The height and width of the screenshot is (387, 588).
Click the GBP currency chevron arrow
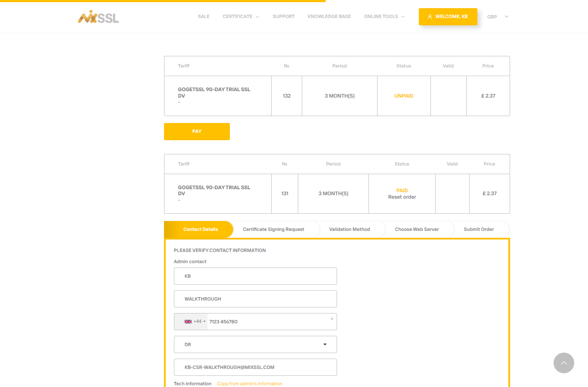507,17
